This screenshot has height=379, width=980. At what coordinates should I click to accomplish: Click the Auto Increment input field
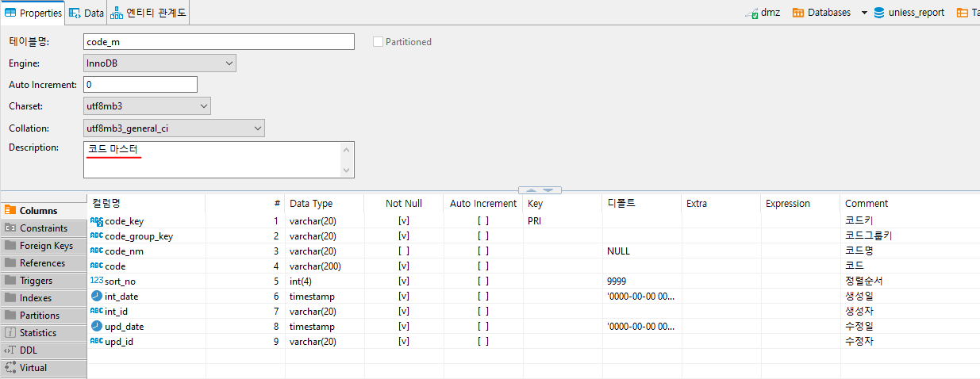pos(140,84)
